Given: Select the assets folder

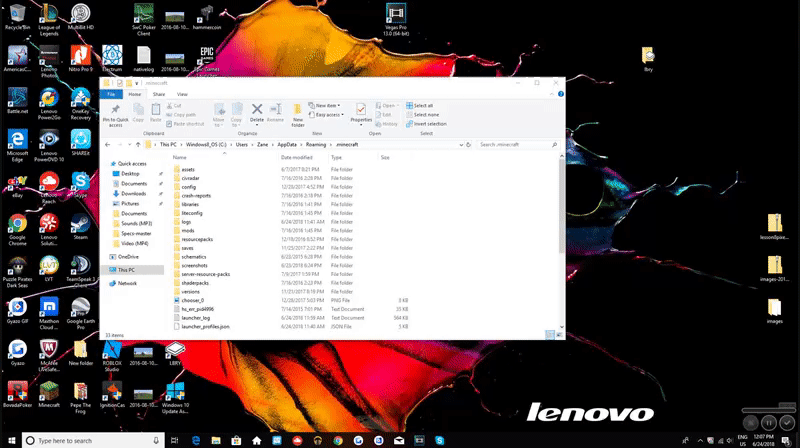Looking at the screenshot, I should (x=188, y=169).
